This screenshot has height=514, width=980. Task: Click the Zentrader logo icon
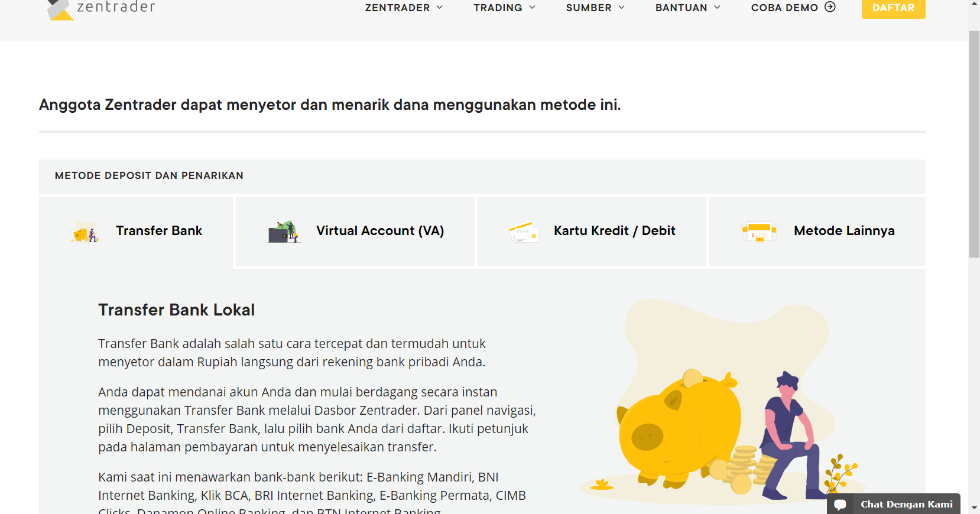pos(60,9)
